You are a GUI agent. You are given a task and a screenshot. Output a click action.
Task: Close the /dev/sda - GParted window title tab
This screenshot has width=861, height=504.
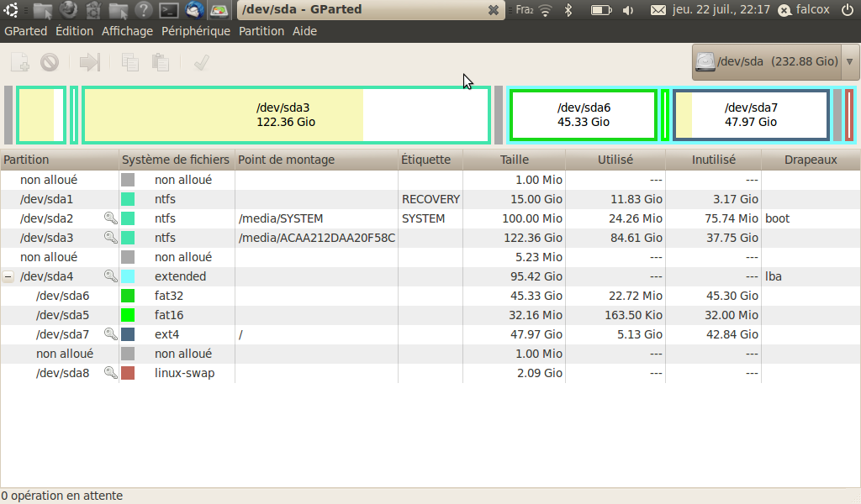pos(493,10)
